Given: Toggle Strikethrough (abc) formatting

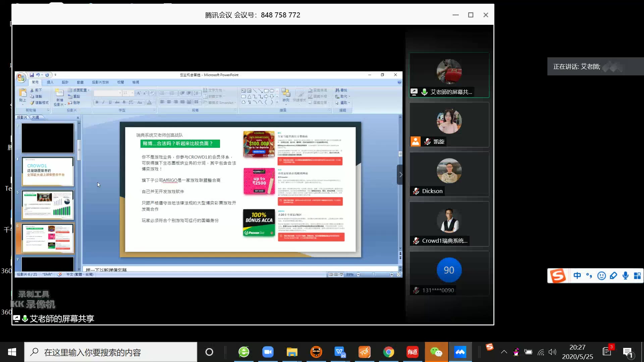Looking at the screenshot, I should point(117,102).
